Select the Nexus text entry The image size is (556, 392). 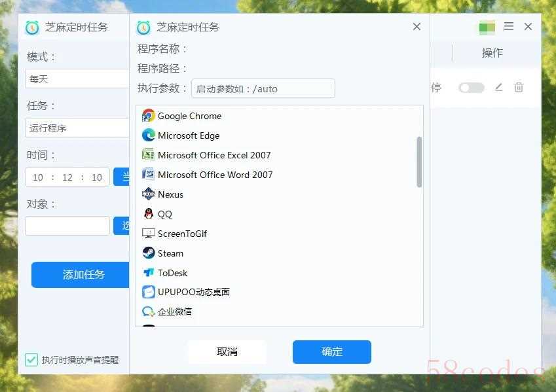[170, 194]
